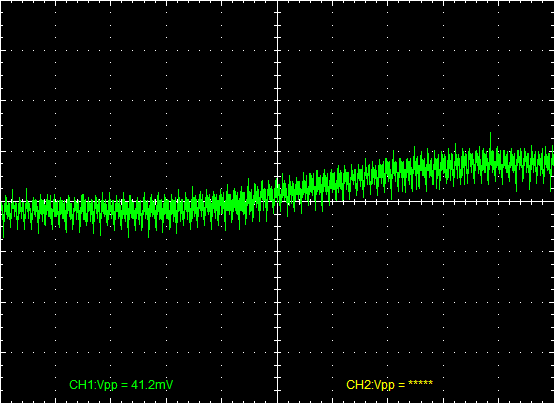Click the green trace at its left edge start
The width and height of the screenshot is (555, 404).
(3, 212)
